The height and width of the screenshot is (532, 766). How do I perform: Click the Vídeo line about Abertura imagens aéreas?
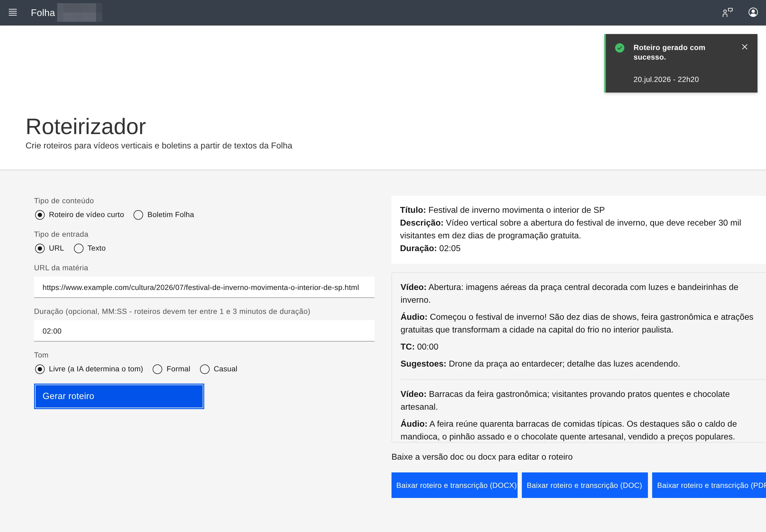pyautogui.click(x=569, y=293)
